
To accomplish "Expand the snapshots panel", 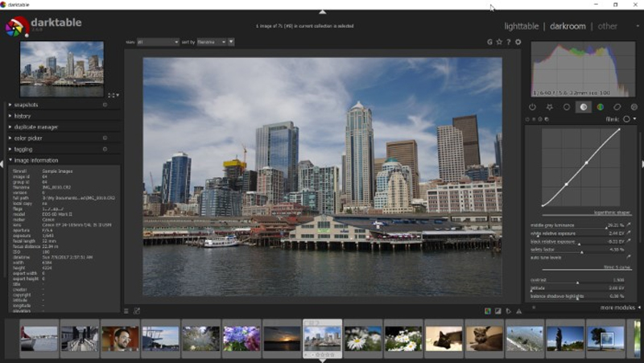I will pyautogui.click(x=26, y=105).
